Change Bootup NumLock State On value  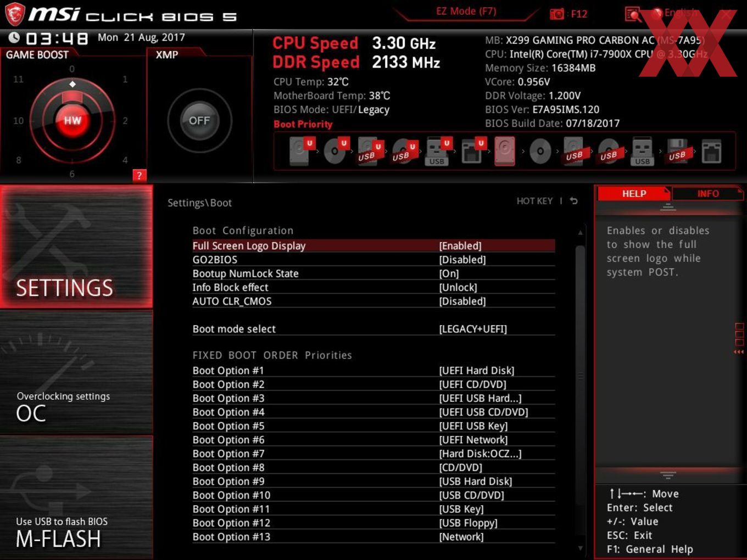point(449,273)
